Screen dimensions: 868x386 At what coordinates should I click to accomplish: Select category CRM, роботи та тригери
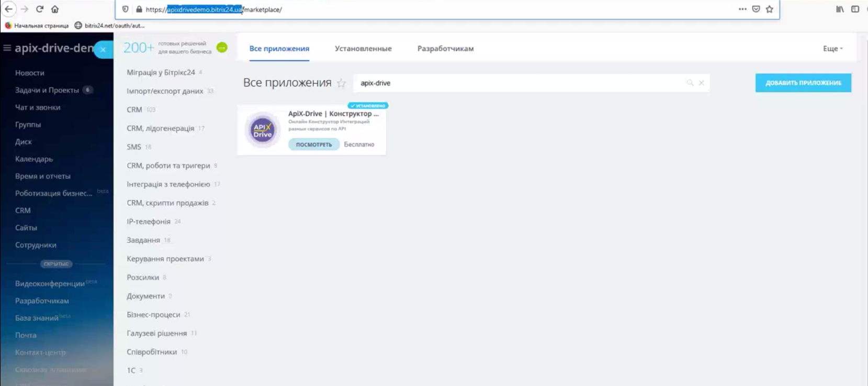pos(168,166)
